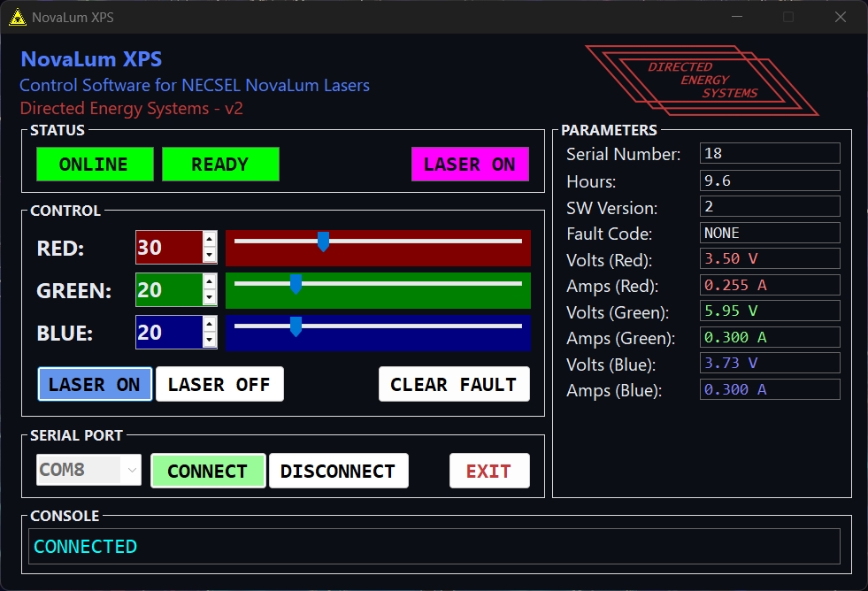Screen dimensions: 868x591
Task: Increase RED value with up arrow
Action: pyautogui.click(x=210, y=240)
